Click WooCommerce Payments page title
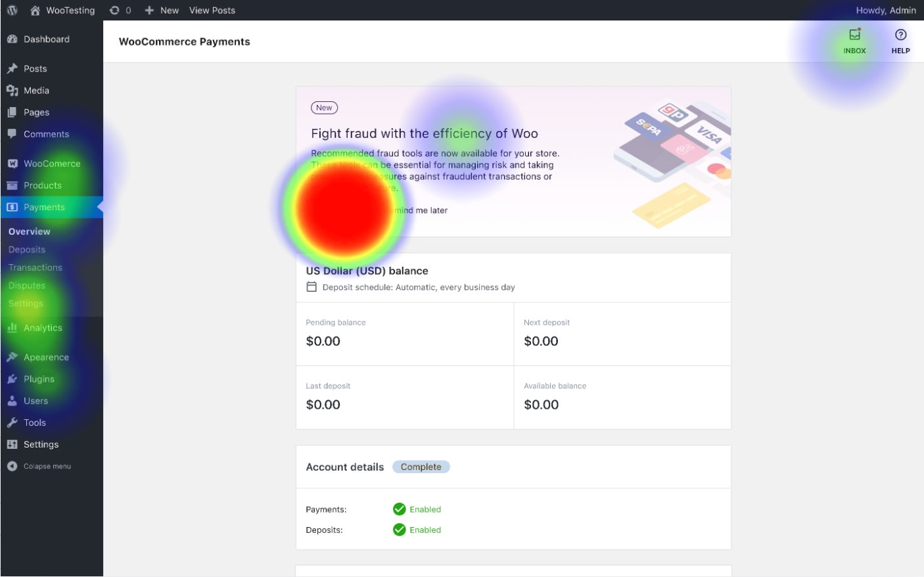 [185, 41]
